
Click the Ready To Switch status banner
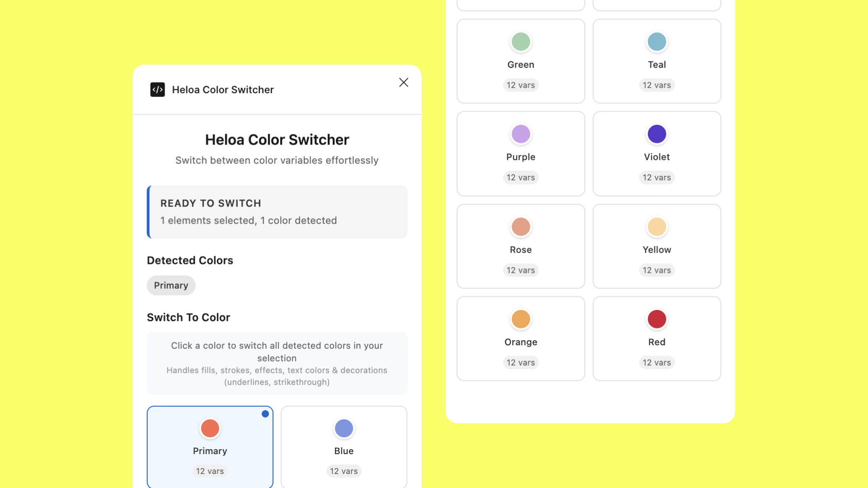[x=277, y=212]
